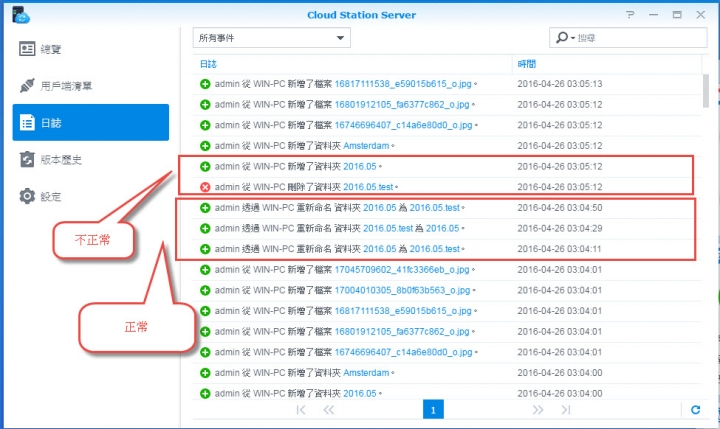Go to the next page of logs
Image resolution: width=720 pixels, height=429 pixels.
pos(538,410)
